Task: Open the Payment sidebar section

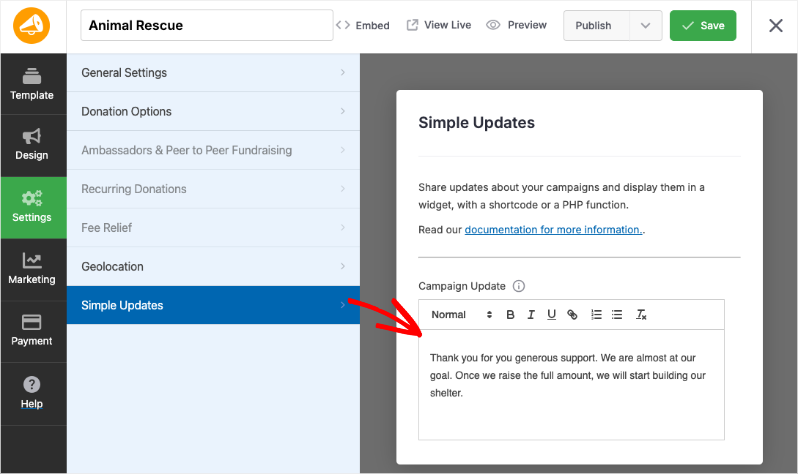Action: (32, 331)
